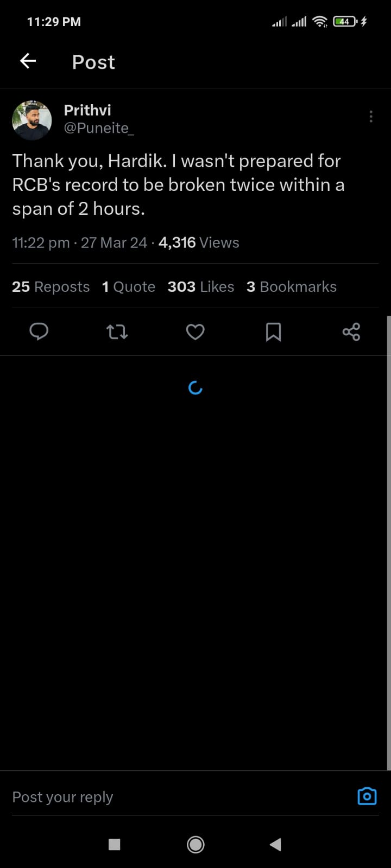Open the reply speech bubble icon
The width and height of the screenshot is (391, 868).
click(x=39, y=331)
